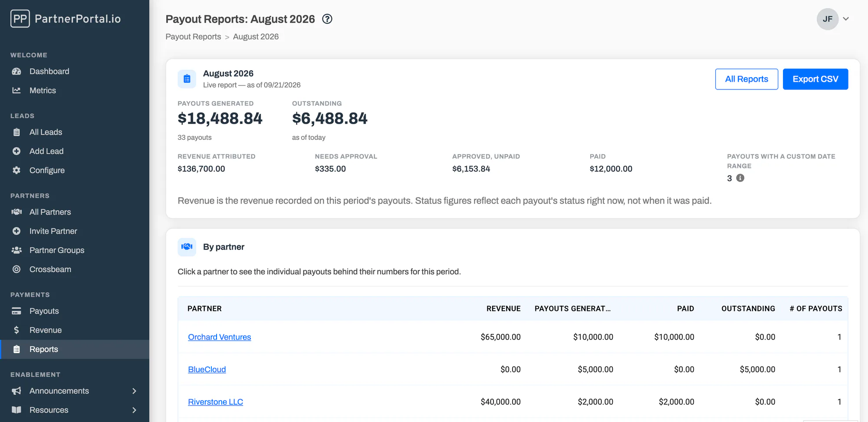
Task: Expand the Resources submenu chevron
Action: [134, 410]
